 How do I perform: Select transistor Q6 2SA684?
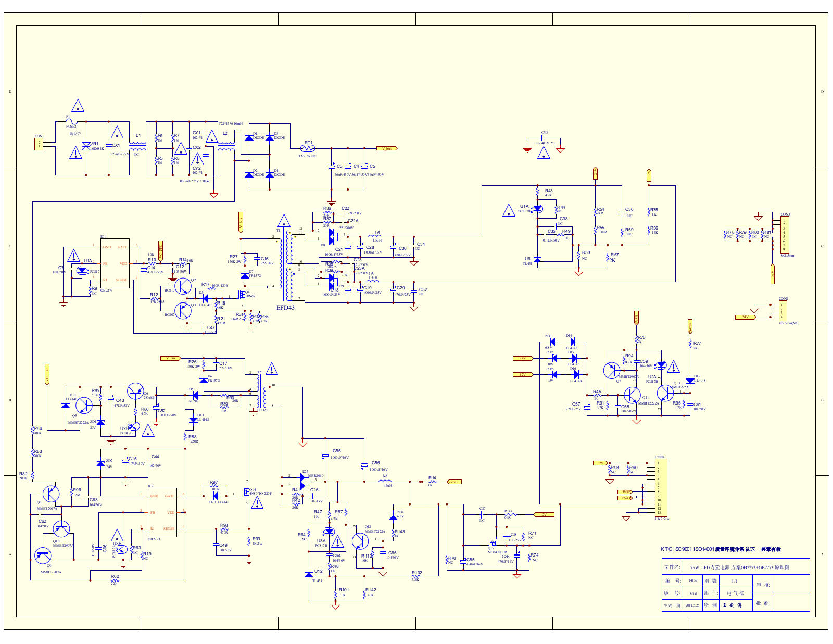[x=135, y=392]
